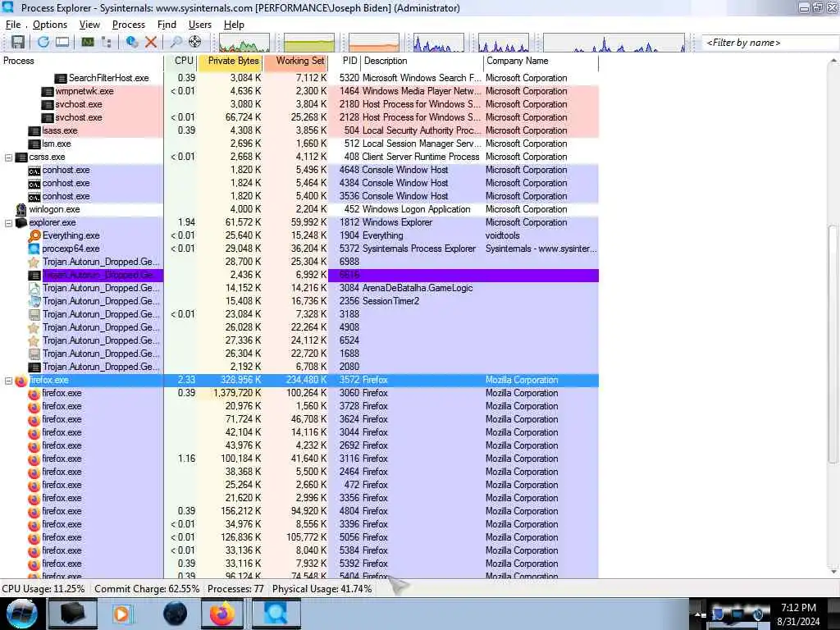Select firefox.exe child with PID 5056
This screenshot has height=630, width=840.
299,538
